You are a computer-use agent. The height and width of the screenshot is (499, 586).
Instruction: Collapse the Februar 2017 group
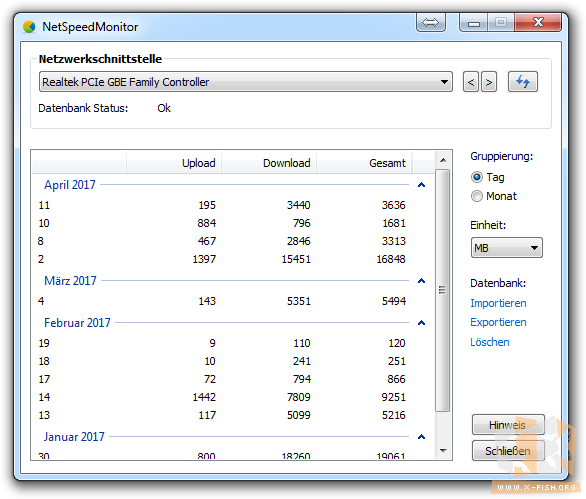[x=421, y=323]
